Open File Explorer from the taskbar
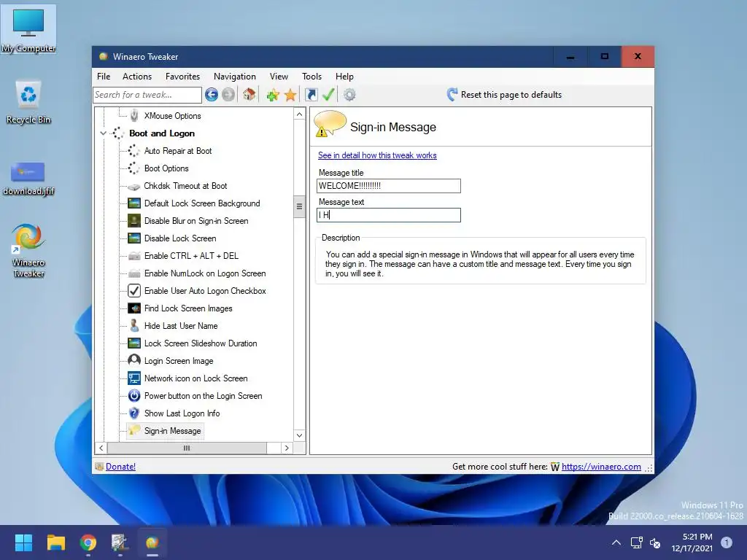Screen dimensions: 747x560 [x=55, y=542]
